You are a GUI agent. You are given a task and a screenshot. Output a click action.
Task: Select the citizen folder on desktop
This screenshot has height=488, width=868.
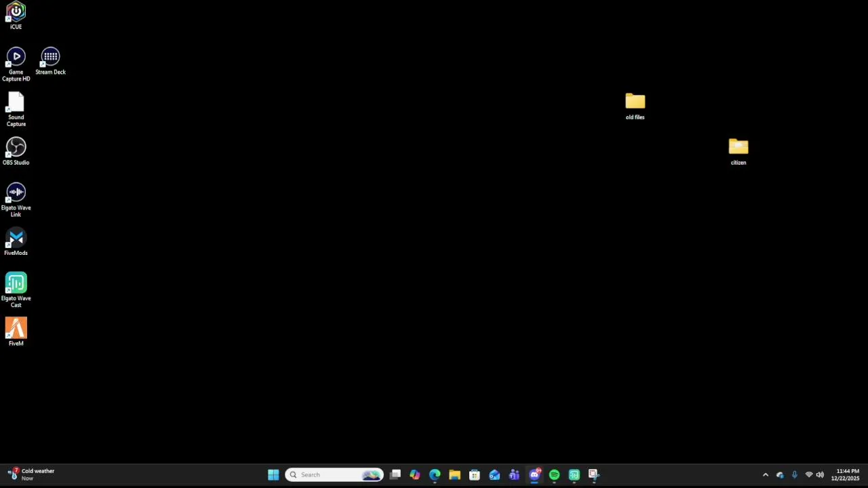click(x=738, y=152)
